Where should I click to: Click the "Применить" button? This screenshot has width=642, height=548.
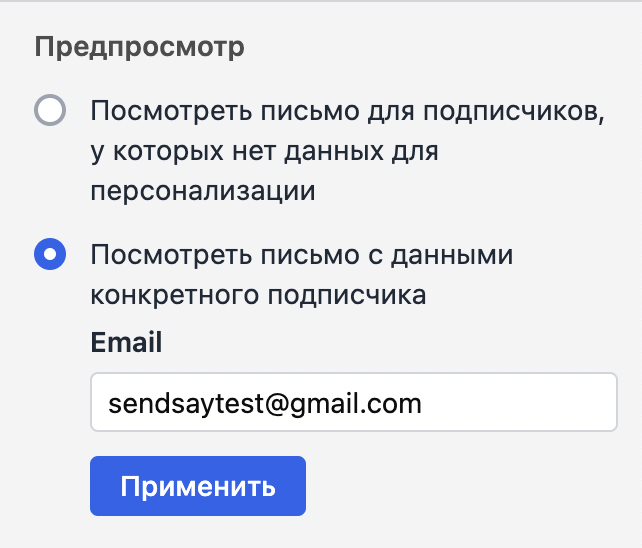197,487
